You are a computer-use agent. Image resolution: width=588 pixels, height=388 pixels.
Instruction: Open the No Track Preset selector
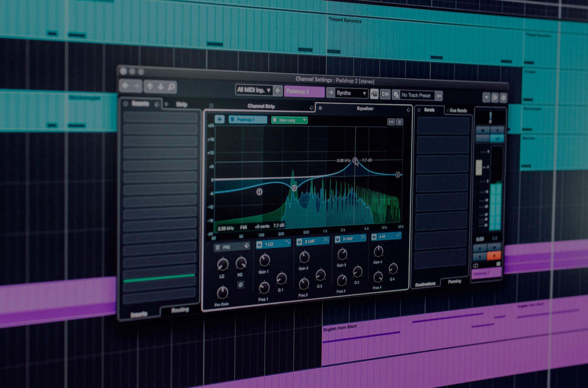pos(417,95)
